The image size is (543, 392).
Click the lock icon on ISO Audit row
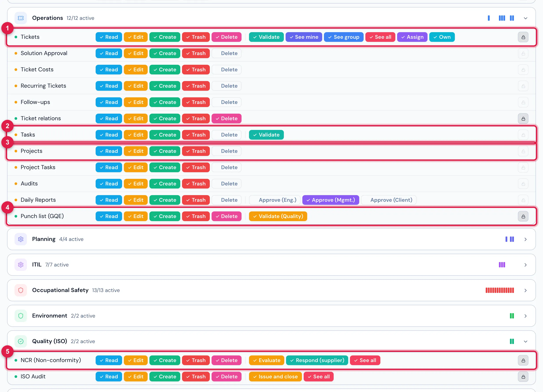coord(523,377)
